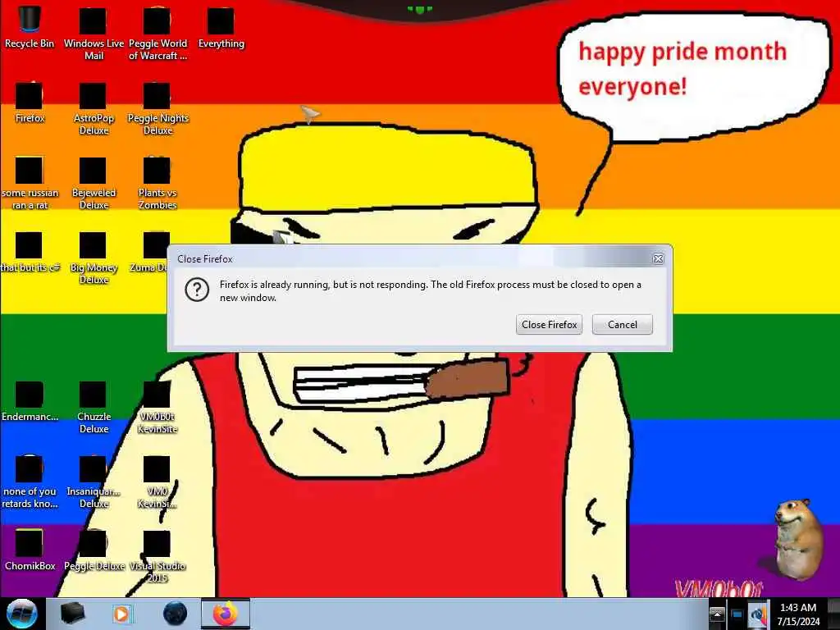The image size is (840, 630).
Task: Click the monitor icon in system tray
Action: pyautogui.click(x=737, y=614)
